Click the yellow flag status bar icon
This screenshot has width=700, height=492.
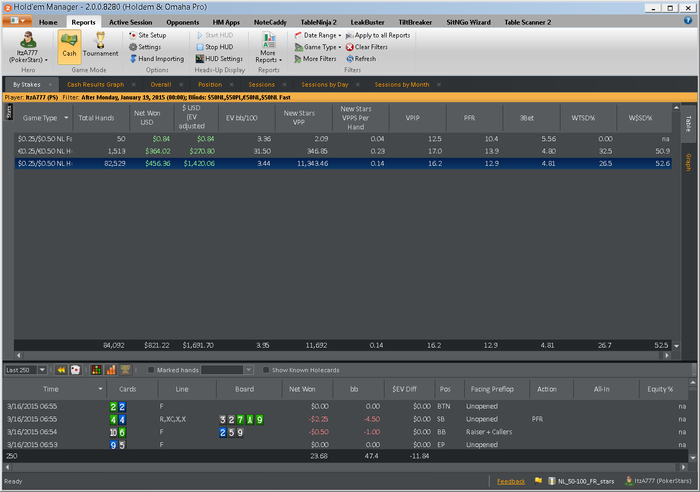538,481
